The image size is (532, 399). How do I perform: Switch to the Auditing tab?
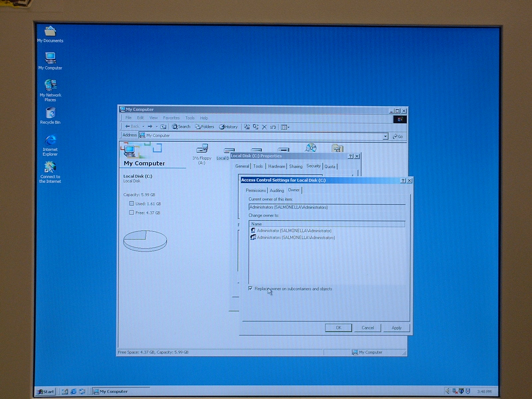(x=277, y=191)
